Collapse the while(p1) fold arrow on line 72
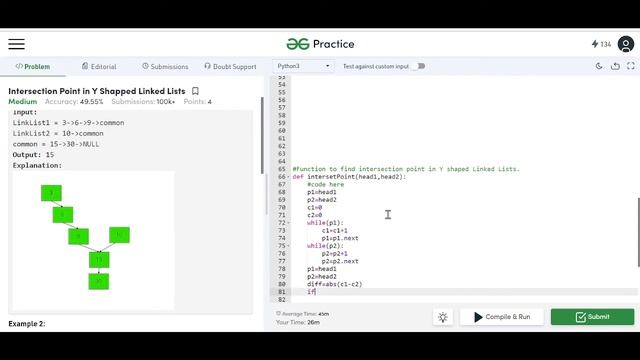The width and height of the screenshot is (640, 360). coord(289,223)
